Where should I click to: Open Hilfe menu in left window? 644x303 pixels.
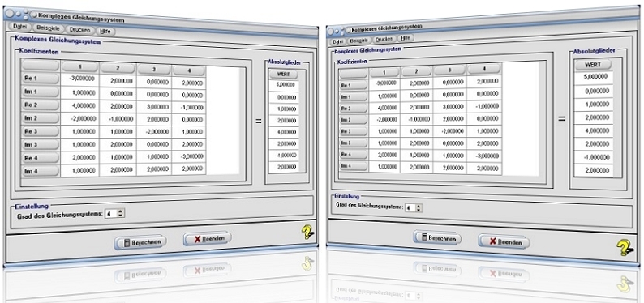click(106, 31)
